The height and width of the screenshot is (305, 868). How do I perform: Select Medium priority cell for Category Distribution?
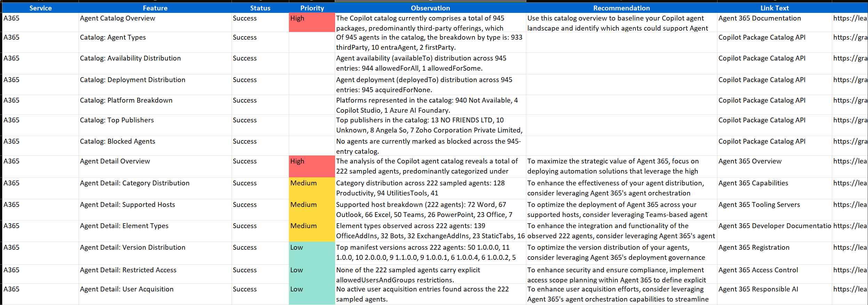tap(312, 188)
